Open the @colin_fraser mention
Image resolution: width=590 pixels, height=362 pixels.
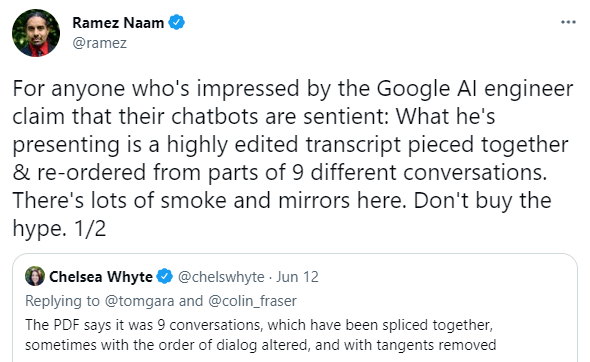coord(252,301)
